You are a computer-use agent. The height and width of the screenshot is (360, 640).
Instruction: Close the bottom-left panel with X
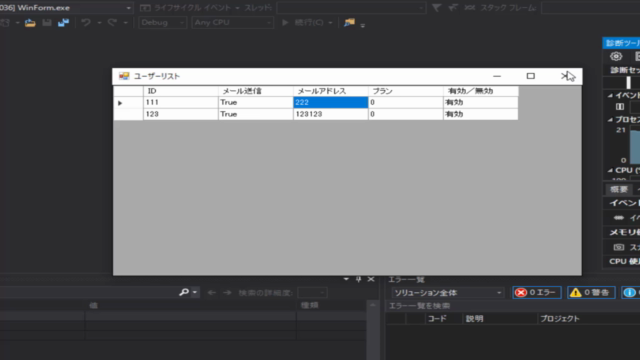tap(371, 279)
